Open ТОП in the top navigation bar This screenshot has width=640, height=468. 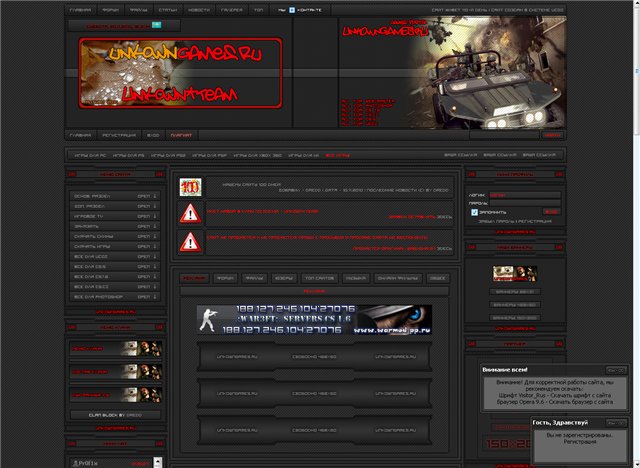click(258, 10)
